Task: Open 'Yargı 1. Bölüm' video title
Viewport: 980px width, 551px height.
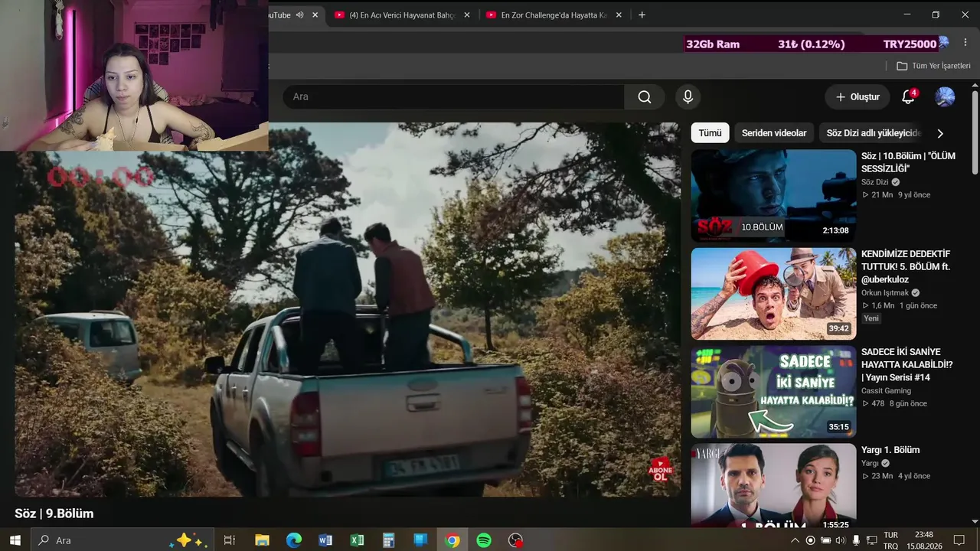Action: (x=890, y=450)
